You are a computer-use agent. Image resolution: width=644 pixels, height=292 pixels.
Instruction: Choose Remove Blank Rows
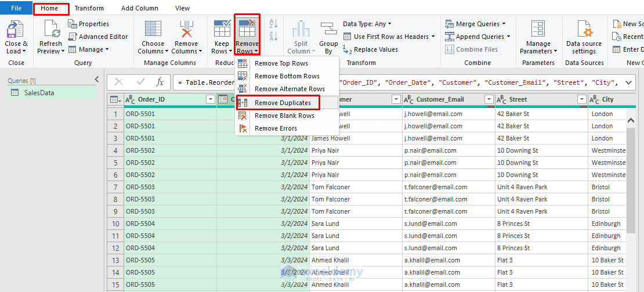click(287, 116)
